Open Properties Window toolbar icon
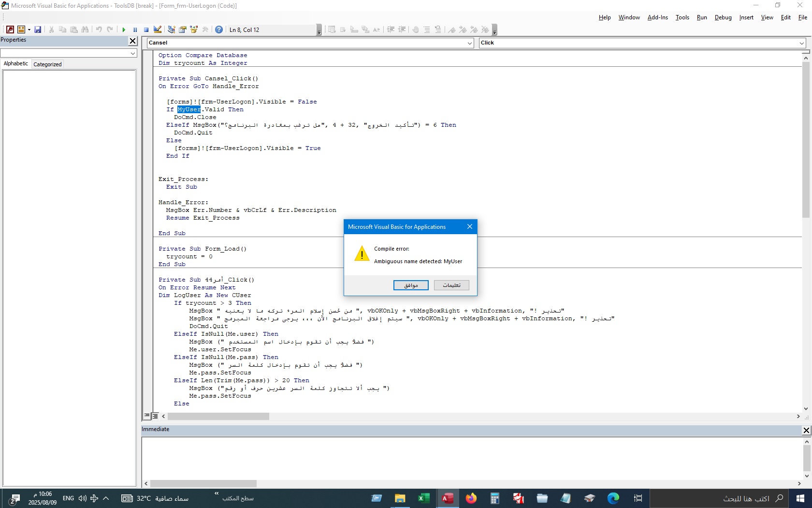812x508 pixels. tap(183, 30)
